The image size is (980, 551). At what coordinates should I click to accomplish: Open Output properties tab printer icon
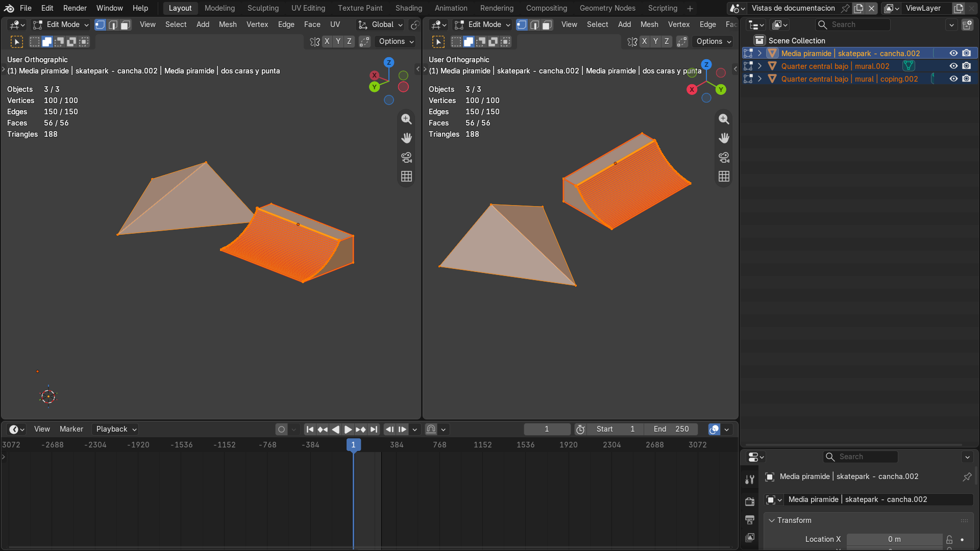[x=750, y=519]
